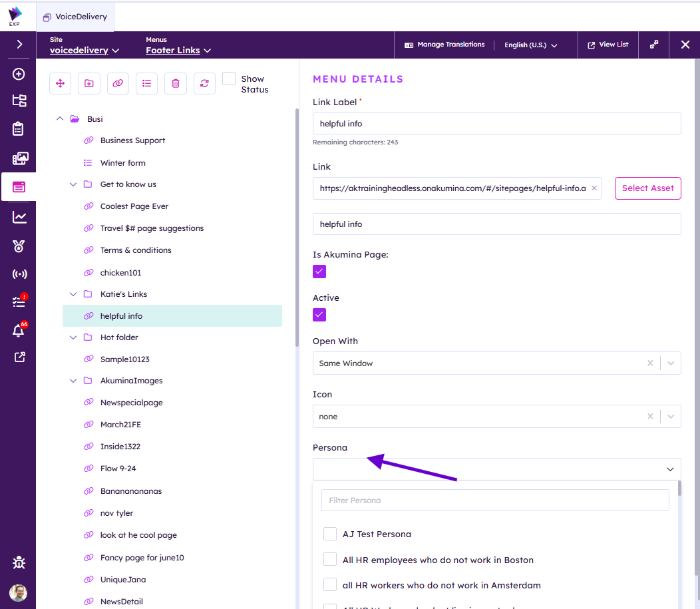Click the expand fullscreen icon in header
This screenshot has width=700, height=609.
pos(654,45)
